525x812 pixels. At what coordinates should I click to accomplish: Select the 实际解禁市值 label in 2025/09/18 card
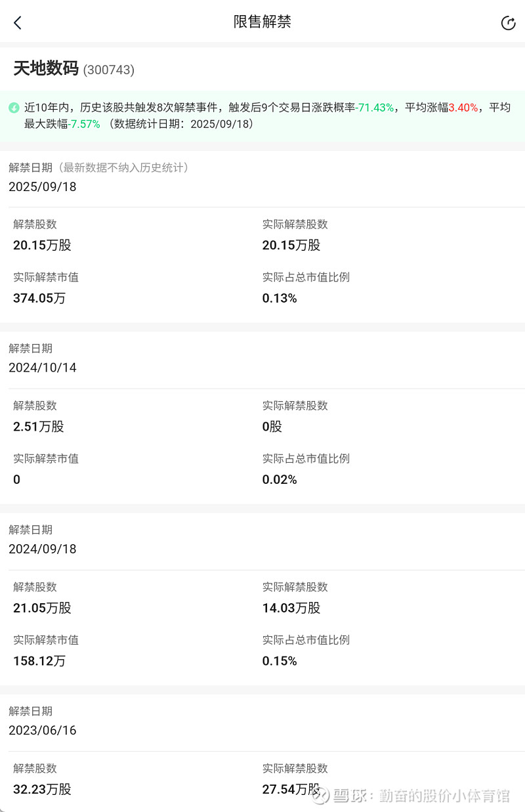(x=46, y=277)
